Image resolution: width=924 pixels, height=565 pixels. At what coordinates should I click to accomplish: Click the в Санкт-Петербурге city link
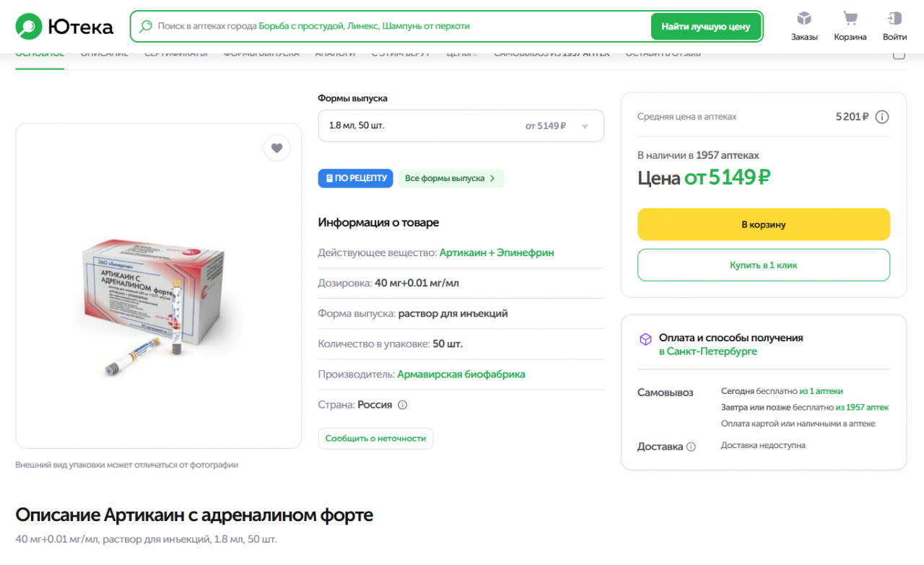707,351
